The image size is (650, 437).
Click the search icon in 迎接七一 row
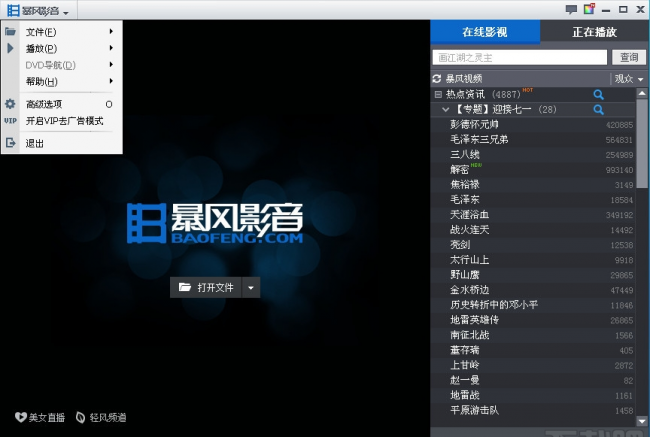tap(598, 109)
